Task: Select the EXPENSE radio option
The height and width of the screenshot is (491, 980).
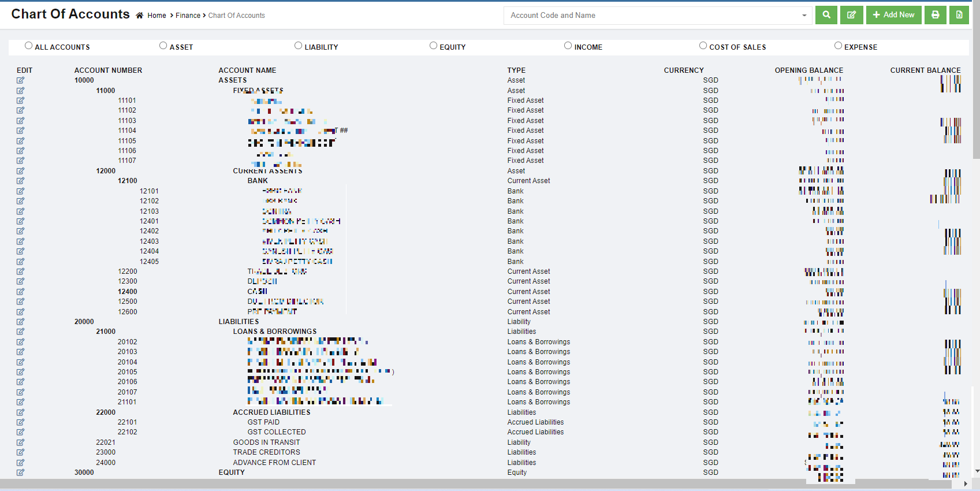Action: 838,46
